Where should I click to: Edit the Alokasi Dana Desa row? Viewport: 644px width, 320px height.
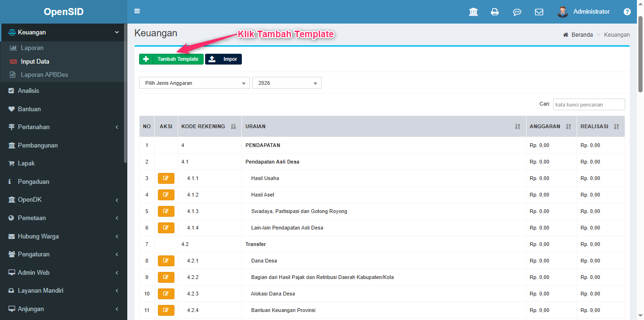(x=166, y=294)
